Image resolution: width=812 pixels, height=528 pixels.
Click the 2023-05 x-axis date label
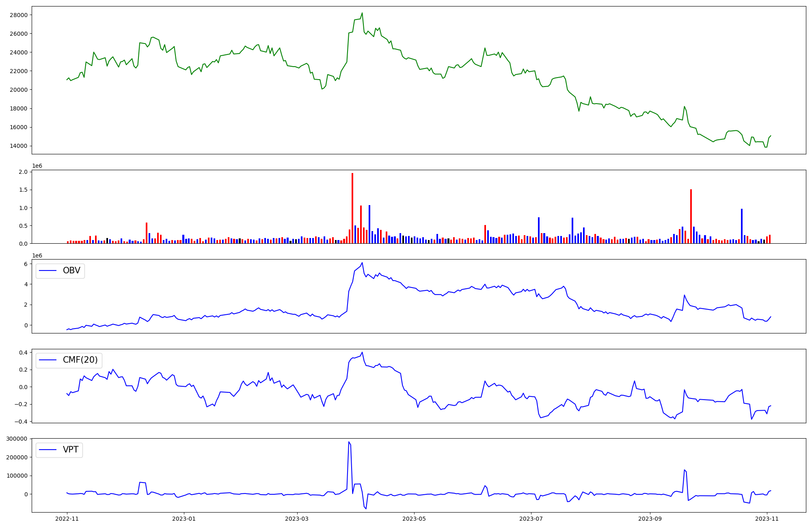coord(414,519)
